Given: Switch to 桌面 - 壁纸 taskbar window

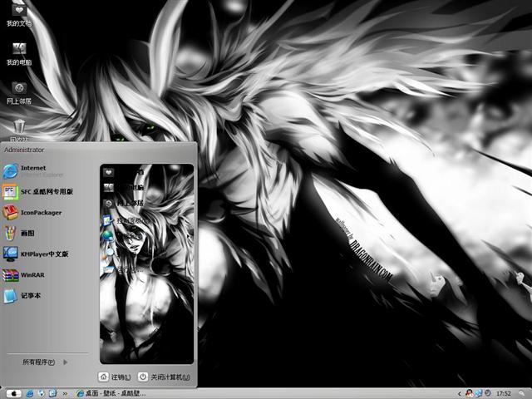Looking at the screenshot, I should pyautogui.click(x=111, y=393).
